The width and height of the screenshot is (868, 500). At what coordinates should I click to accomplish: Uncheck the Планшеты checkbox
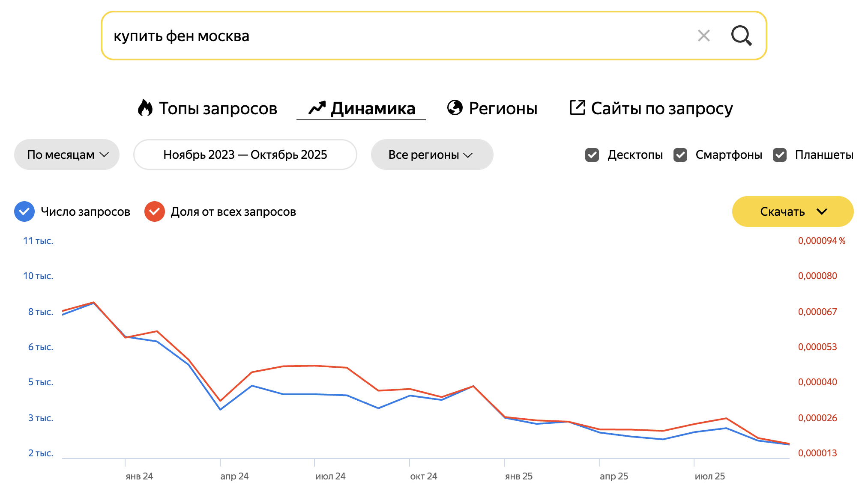point(780,155)
